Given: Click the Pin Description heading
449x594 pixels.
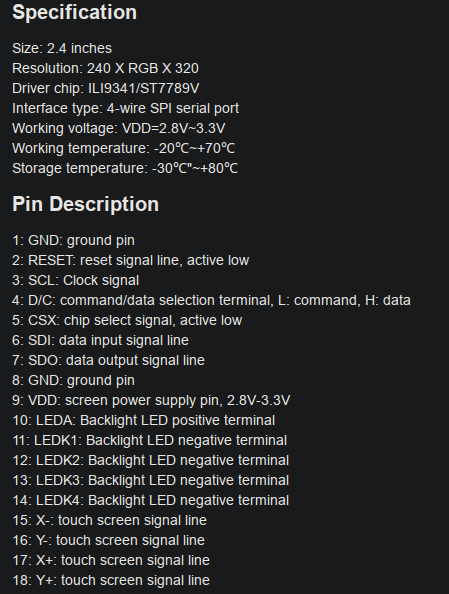Looking at the screenshot, I should coord(85,204).
